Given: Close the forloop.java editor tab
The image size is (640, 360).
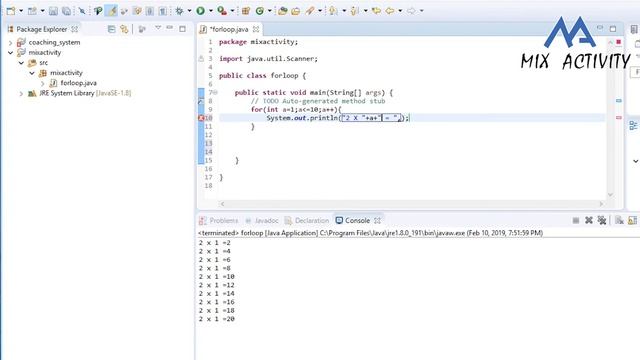Looking at the screenshot, I should (256, 29).
